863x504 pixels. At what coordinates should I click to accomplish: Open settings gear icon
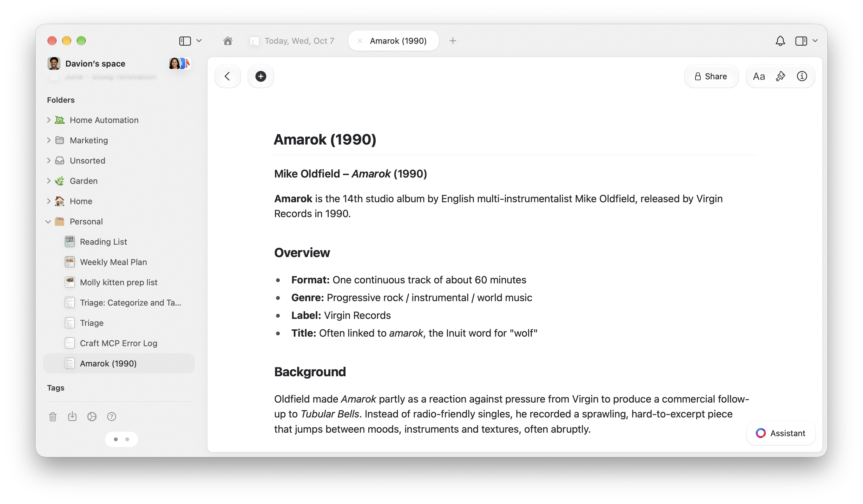coord(92,417)
